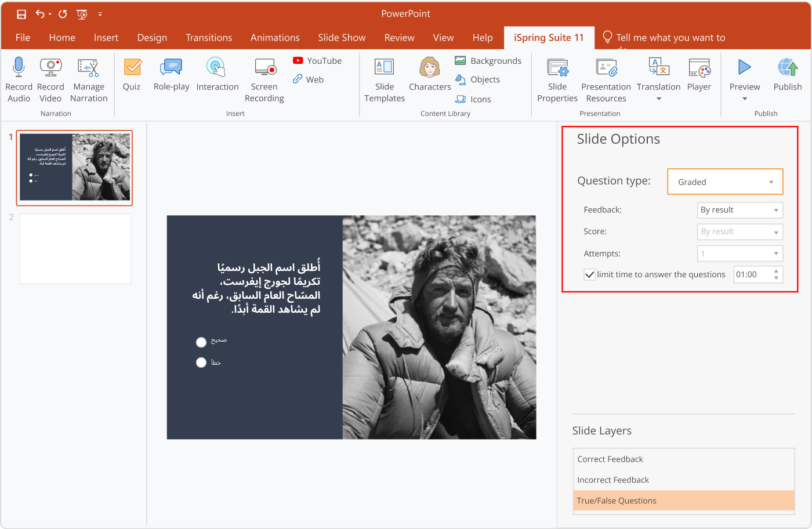The image size is (812, 529).
Task: Increase time limit with up arrow
Action: (x=776, y=271)
